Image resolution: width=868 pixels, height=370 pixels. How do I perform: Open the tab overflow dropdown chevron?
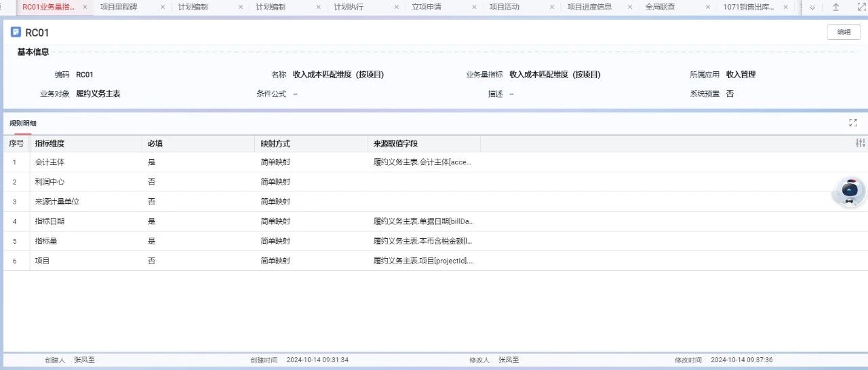click(812, 7)
